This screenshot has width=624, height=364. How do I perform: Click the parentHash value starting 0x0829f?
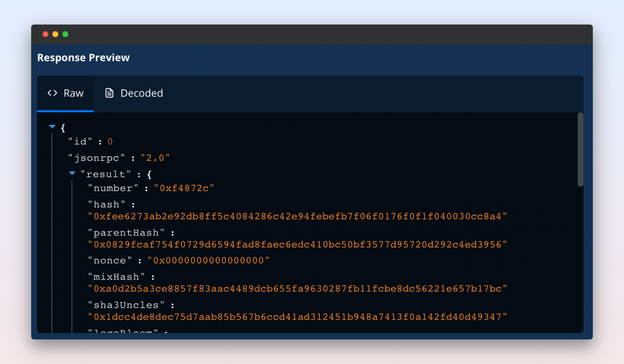[x=297, y=245]
